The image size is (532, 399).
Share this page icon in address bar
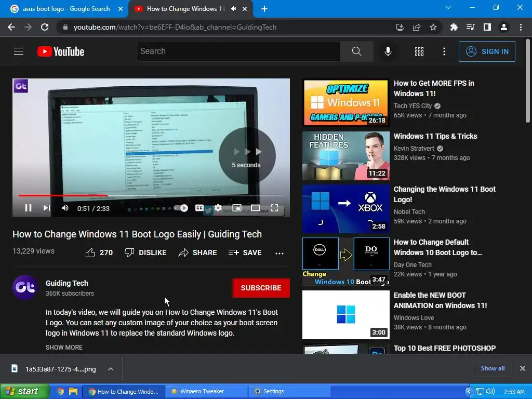(x=417, y=27)
